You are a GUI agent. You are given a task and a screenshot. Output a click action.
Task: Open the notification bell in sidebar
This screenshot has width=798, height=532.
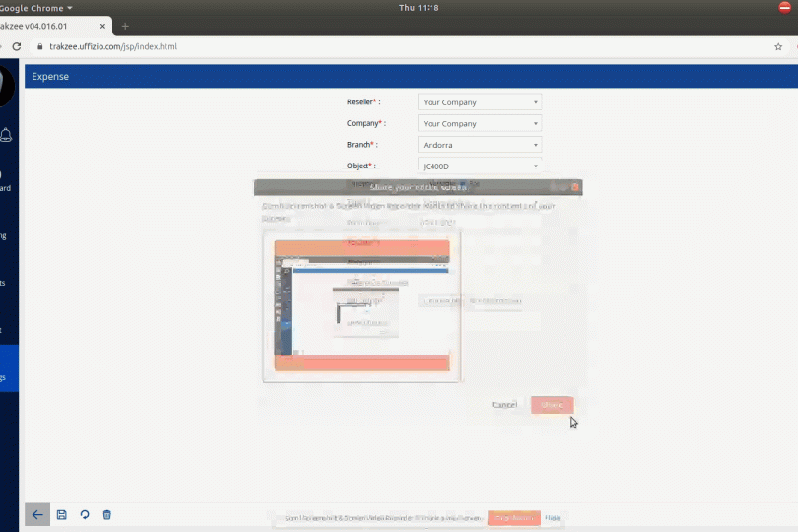[7, 135]
